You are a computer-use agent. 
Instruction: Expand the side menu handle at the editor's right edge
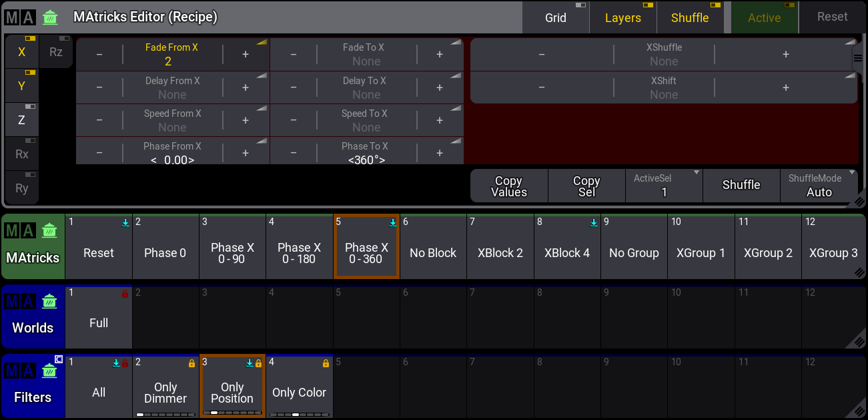[858, 59]
